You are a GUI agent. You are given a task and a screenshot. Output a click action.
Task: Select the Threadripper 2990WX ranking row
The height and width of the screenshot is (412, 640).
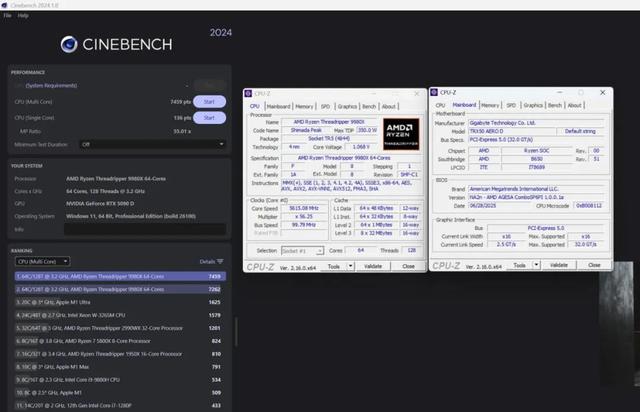120,328
